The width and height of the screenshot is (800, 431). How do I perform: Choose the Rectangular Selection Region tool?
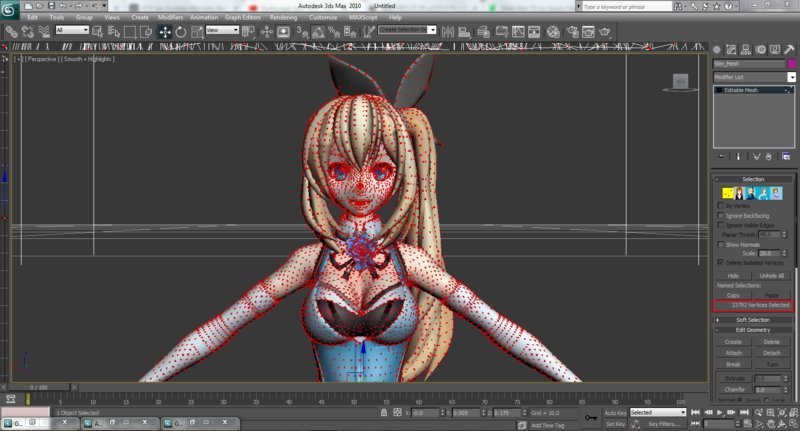pos(130,33)
